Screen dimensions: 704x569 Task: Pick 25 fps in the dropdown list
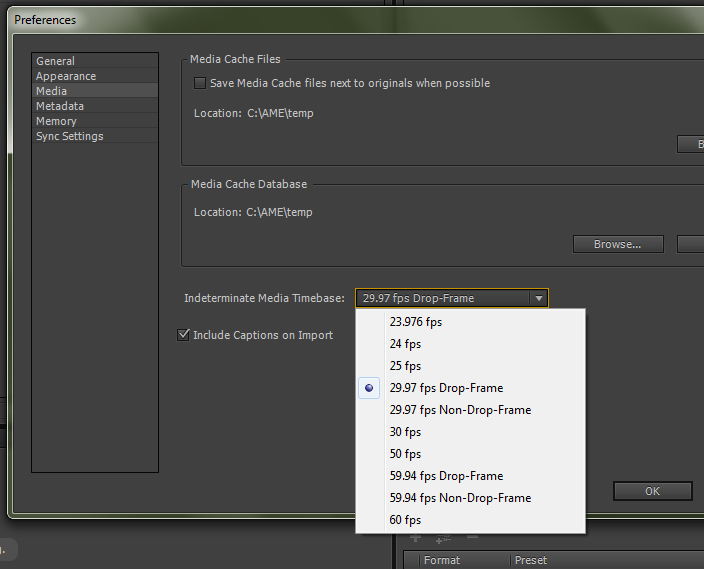click(x=471, y=366)
